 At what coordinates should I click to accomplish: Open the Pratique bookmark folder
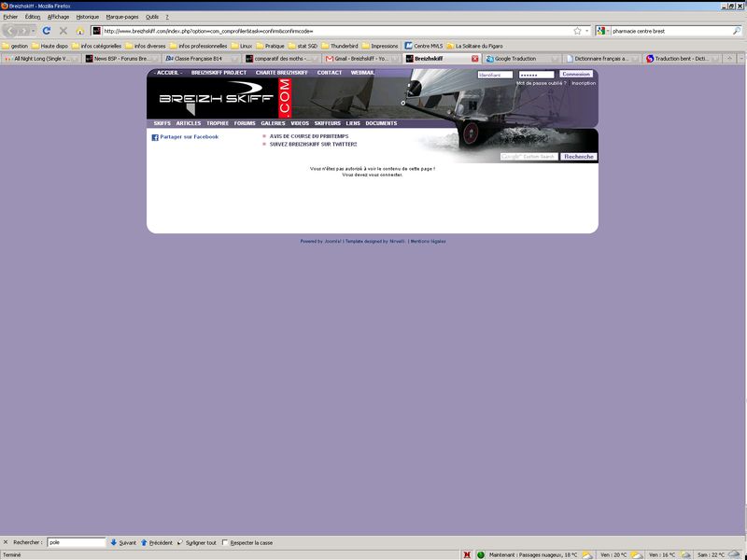(x=270, y=46)
